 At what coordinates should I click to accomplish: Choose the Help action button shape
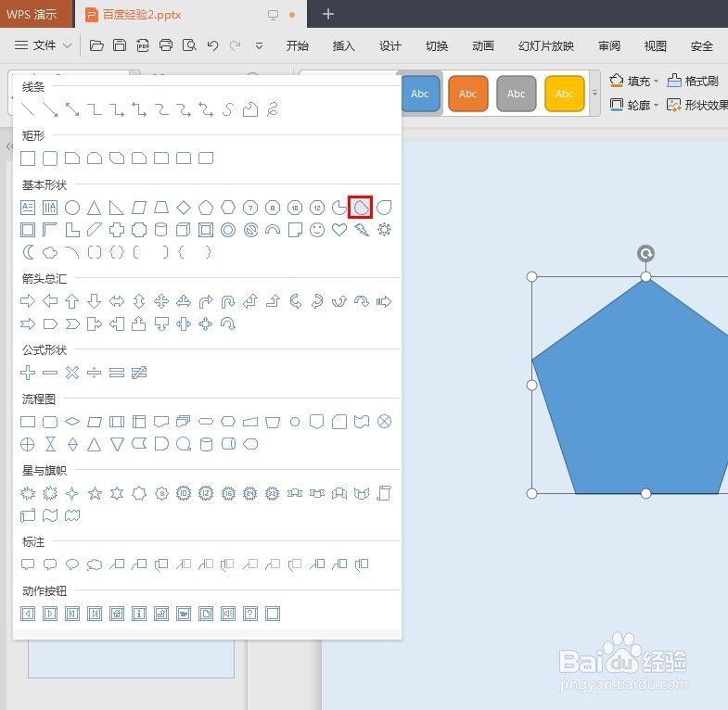(x=250, y=614)
